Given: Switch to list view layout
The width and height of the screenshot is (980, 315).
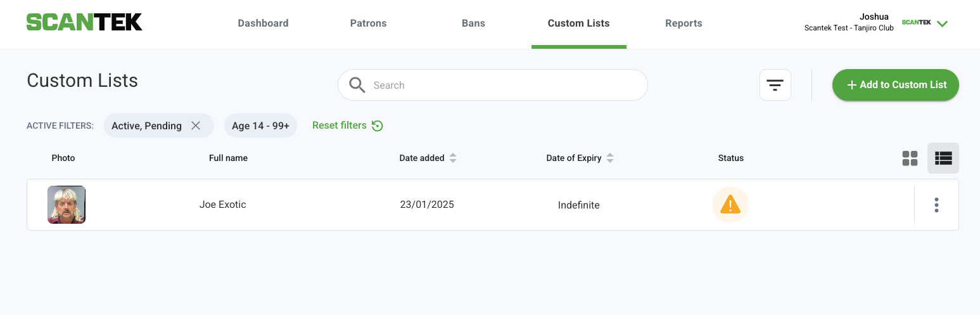Looking at the screenshot, I should (943, 158).
